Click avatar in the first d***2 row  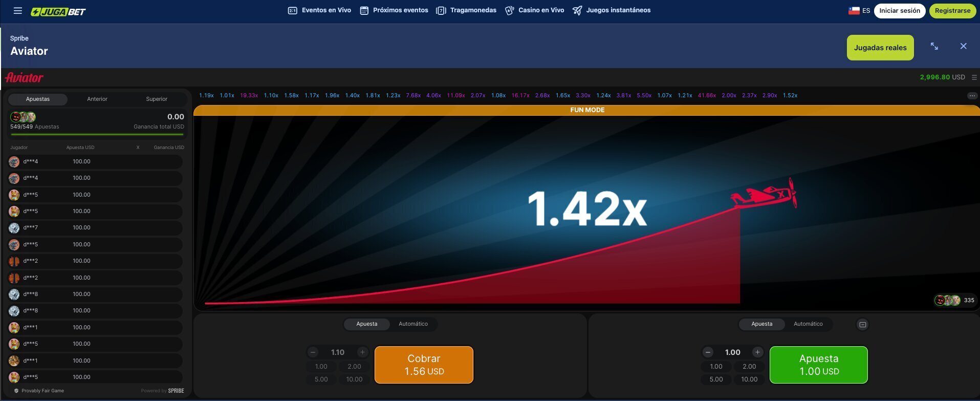click(x=14, y=261)
